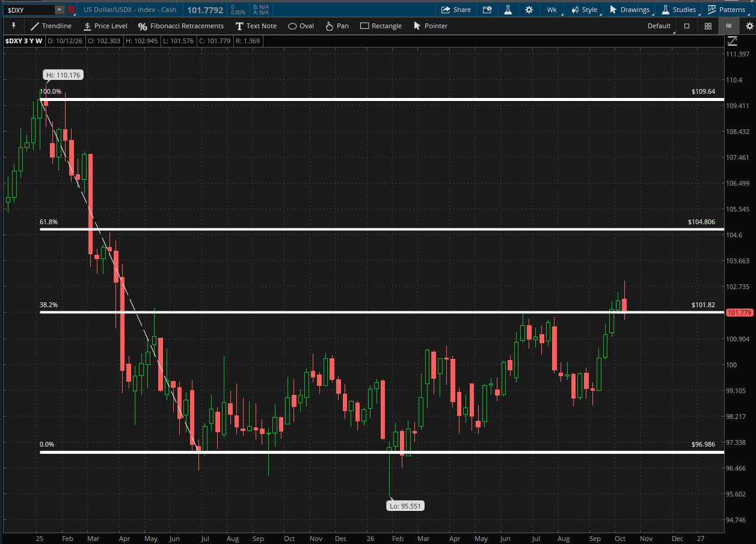Screen dimensions: 756x544
Task: Click the 101.7792 last price display
Action: tap(204, 10)
